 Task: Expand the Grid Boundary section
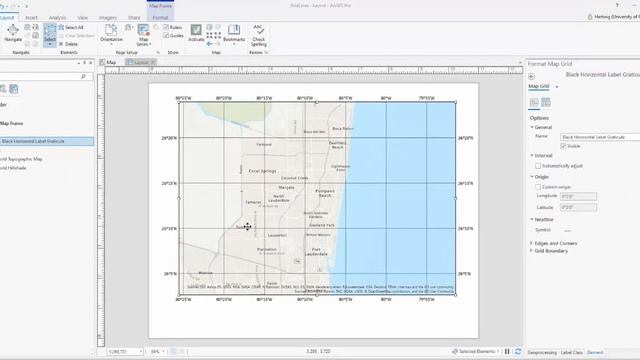(531, 251)
